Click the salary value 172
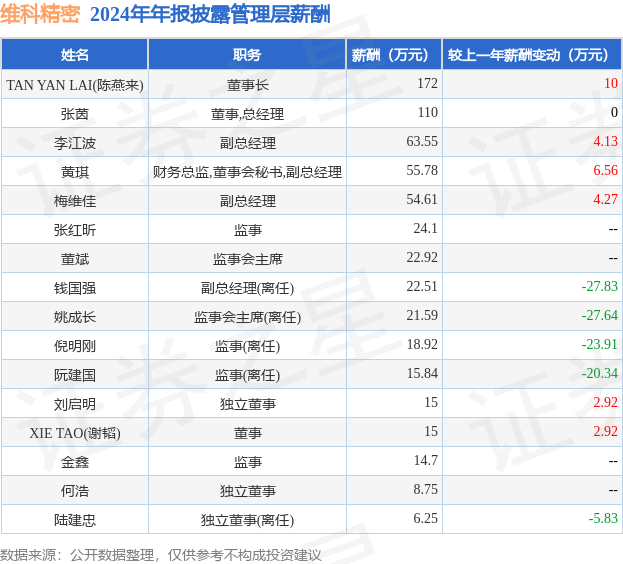Viewport: 623px width, 564px height. [x=427, y=83]
